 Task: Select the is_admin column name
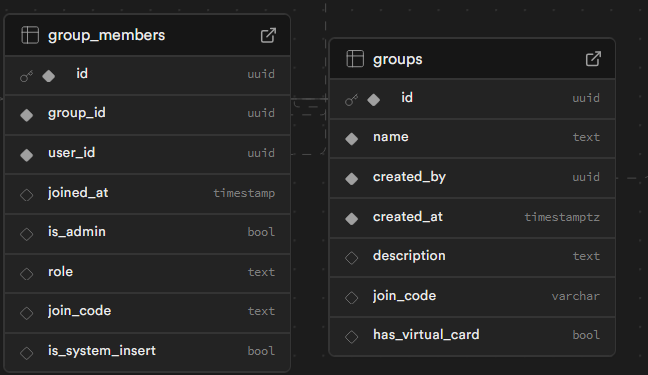(77, 232)
